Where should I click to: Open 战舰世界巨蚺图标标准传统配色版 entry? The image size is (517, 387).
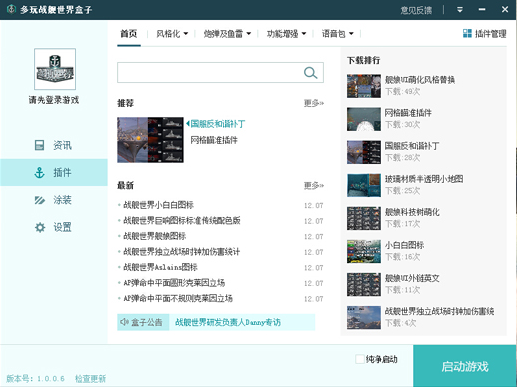click(x=182, y=220)
